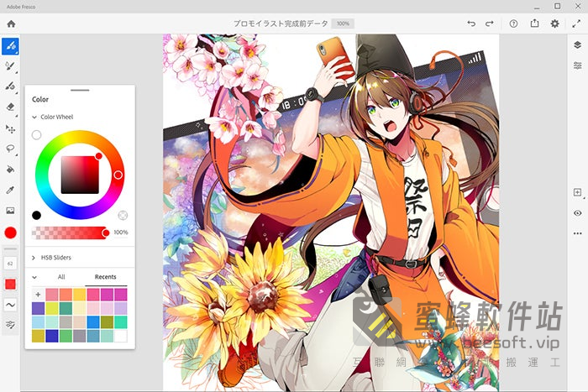The image size is (588, 392).
Task: Collapse the swatches section chevron
Action: tap(34, 277)
